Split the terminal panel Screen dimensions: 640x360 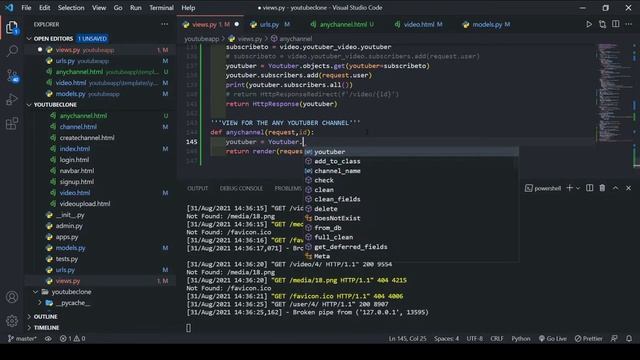point(589,188)
